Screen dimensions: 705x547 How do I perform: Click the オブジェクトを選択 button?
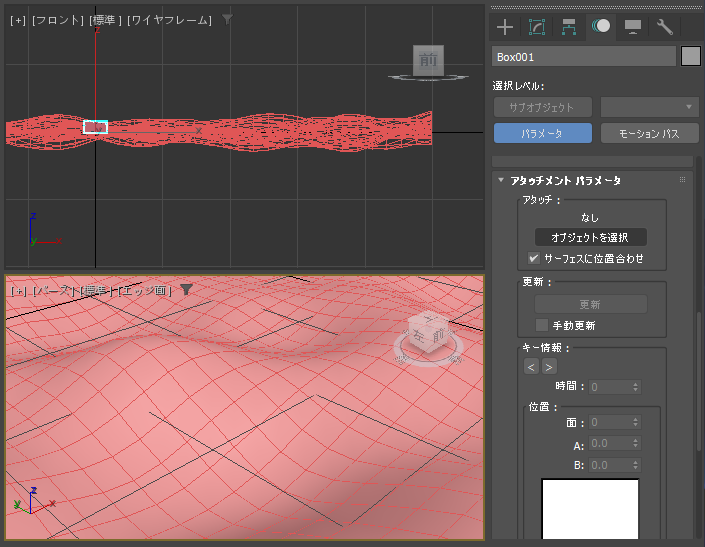590,237
